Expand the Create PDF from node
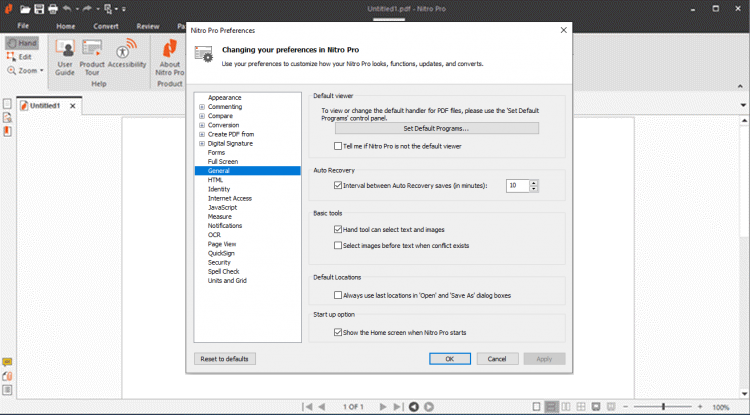750x415 pixels. click(x=202, y=134)
